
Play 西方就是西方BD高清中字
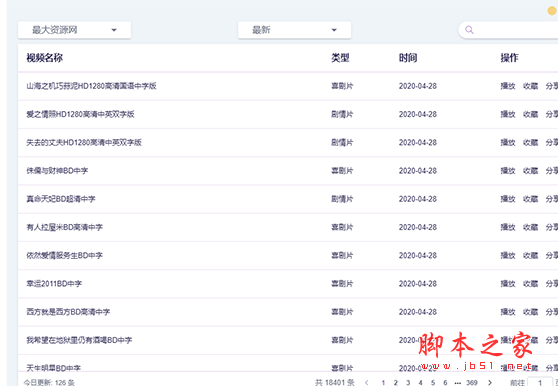tap(508, 312)
